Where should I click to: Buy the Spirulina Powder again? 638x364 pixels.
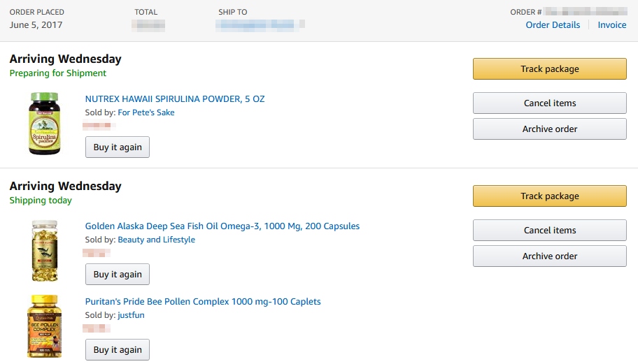coord(118,147)
